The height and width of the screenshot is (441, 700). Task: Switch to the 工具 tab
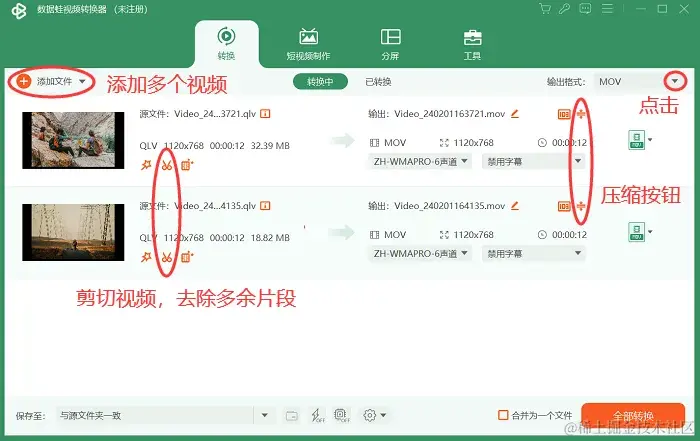tap(472, 44)
